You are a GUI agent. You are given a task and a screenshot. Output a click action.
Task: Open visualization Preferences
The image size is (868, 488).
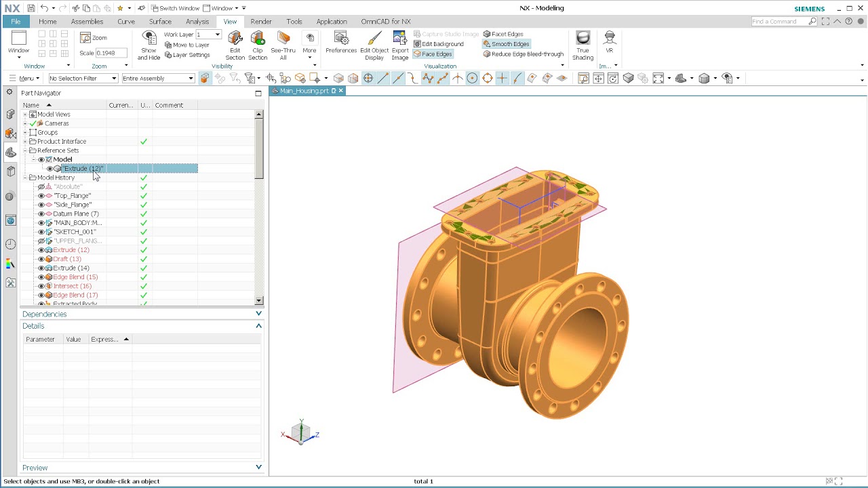pyautogui.click(x=341, y=42)
